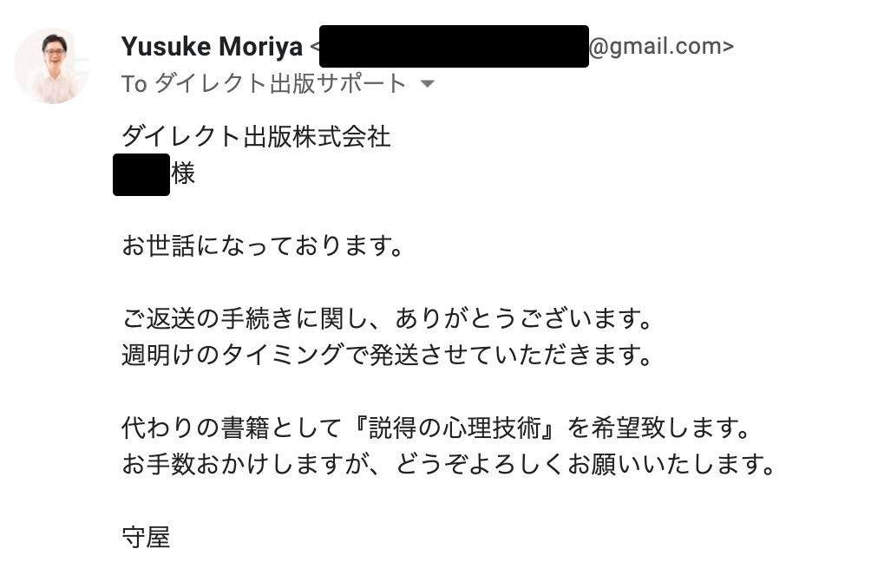
Task: Click the greeting お世話になっております。
Action: point(264,245)
